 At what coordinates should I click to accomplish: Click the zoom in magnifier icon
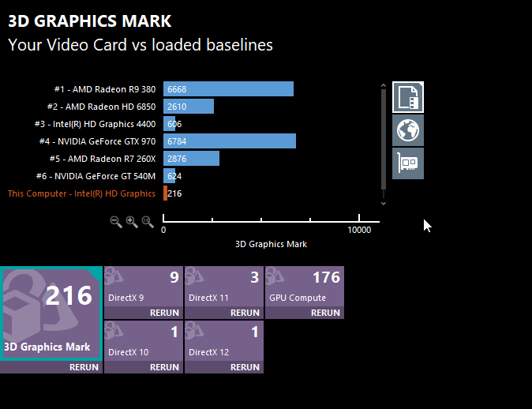pyautogui.click(x=132, y=222)
